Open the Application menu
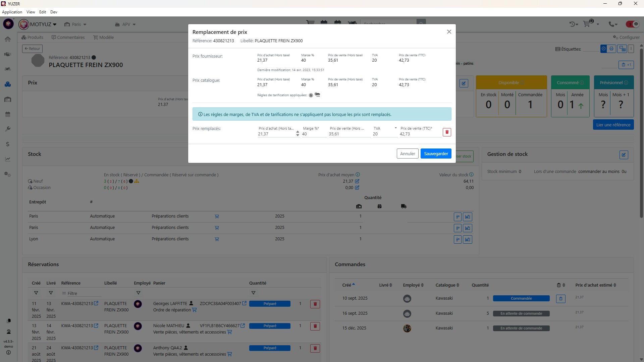The height and width of the screenshot is (362, 644). pyautogui.click(x=12, y=12)
